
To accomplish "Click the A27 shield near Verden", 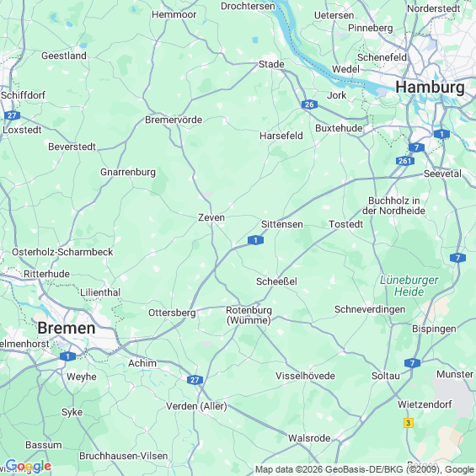I will click(195, 380).
